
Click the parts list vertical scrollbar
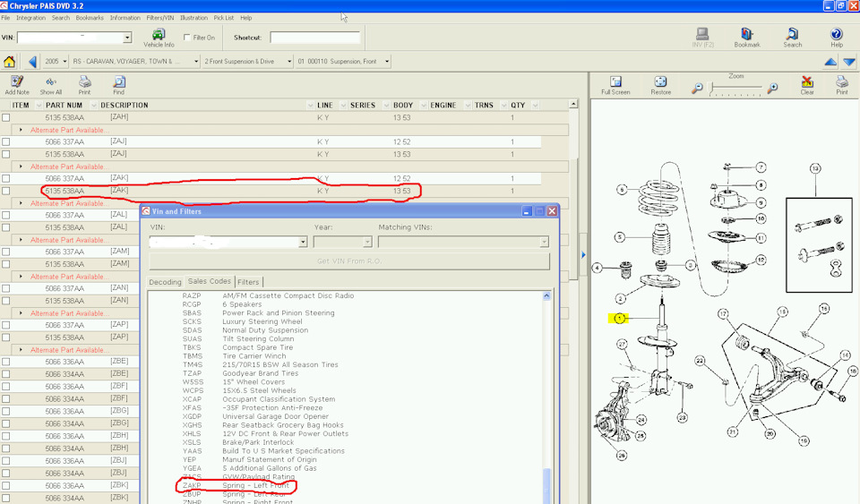(573, 219)
